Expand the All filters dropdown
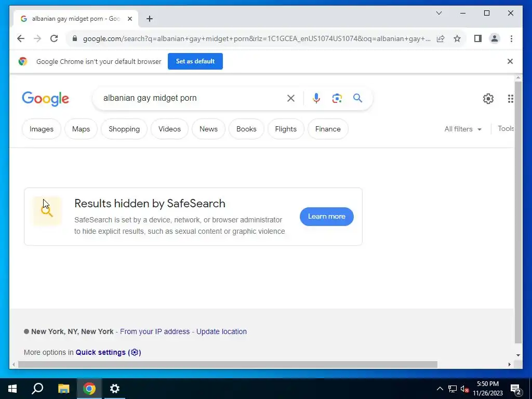The image size is (532, 399). pyautogui.click(x=463, y=129)
